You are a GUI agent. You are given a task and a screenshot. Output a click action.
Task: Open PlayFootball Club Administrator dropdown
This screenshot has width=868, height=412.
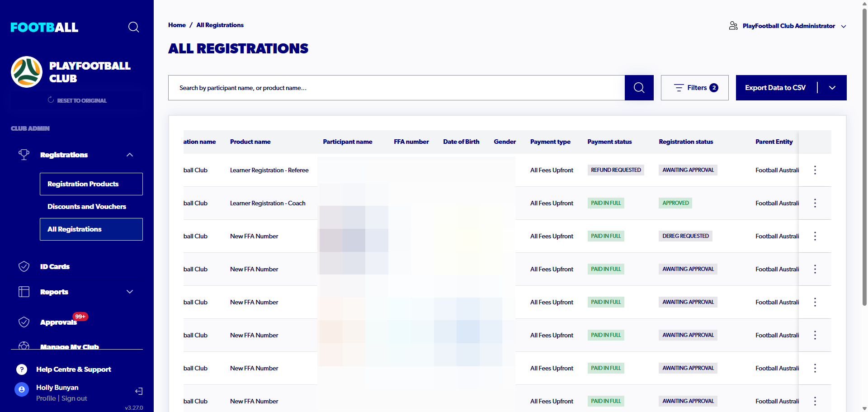788,26
